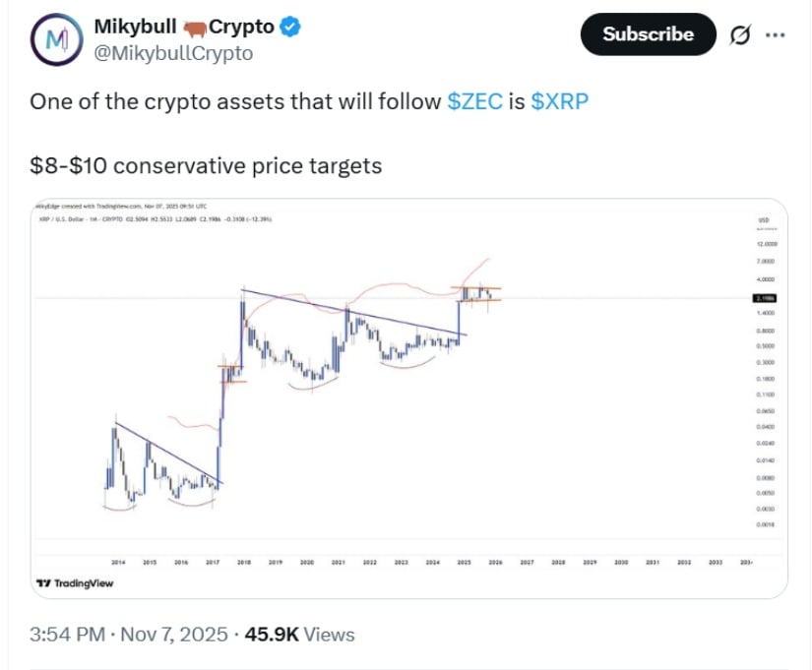Click the TradingView text label

[x=84, y=581]
